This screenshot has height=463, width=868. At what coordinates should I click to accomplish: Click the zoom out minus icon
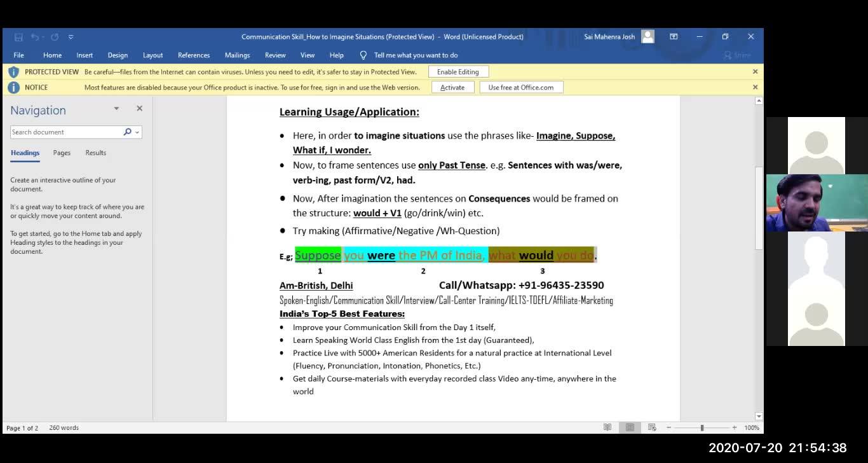coord(668,427)
